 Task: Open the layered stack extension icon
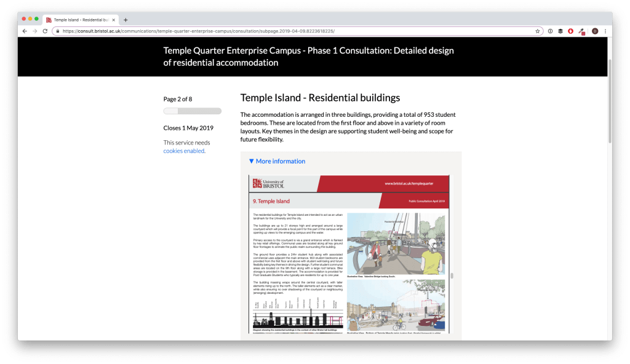point(560,31)
